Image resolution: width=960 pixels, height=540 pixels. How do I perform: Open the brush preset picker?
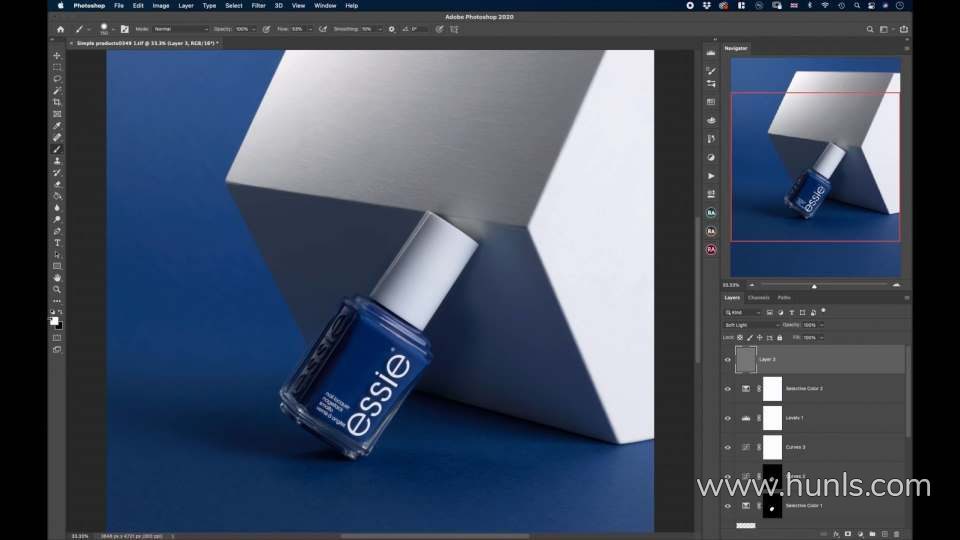(x=105, y=29)
